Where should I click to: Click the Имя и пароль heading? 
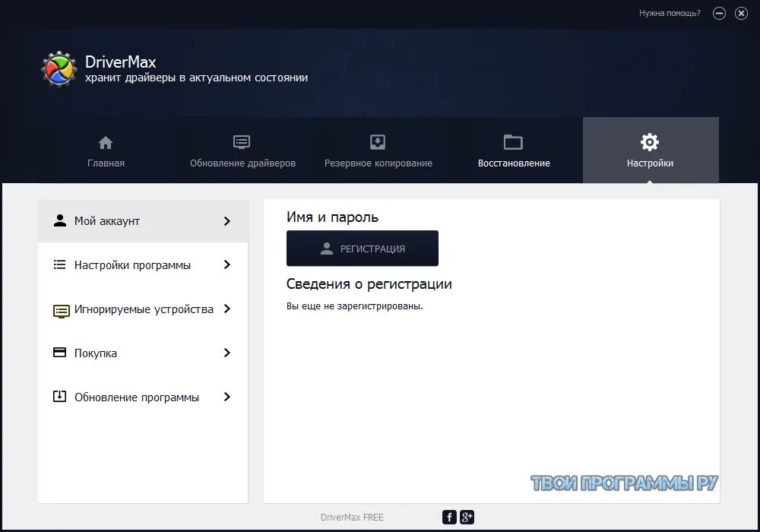(332, 217)
